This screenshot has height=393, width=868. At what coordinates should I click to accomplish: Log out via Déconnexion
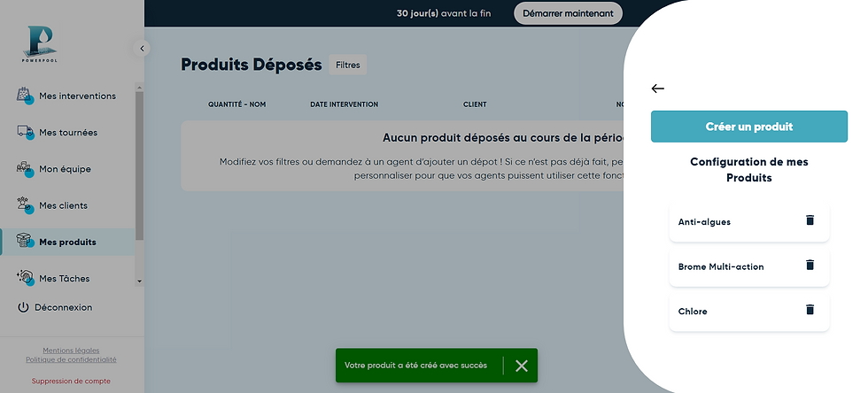coord(54,307)
